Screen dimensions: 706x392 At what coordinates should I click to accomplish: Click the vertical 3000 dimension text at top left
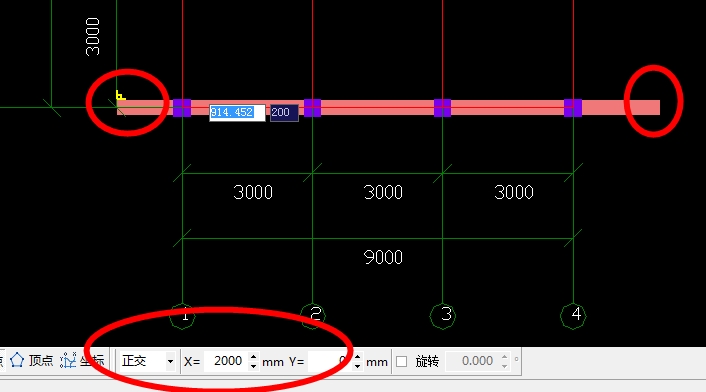point(93,37)
